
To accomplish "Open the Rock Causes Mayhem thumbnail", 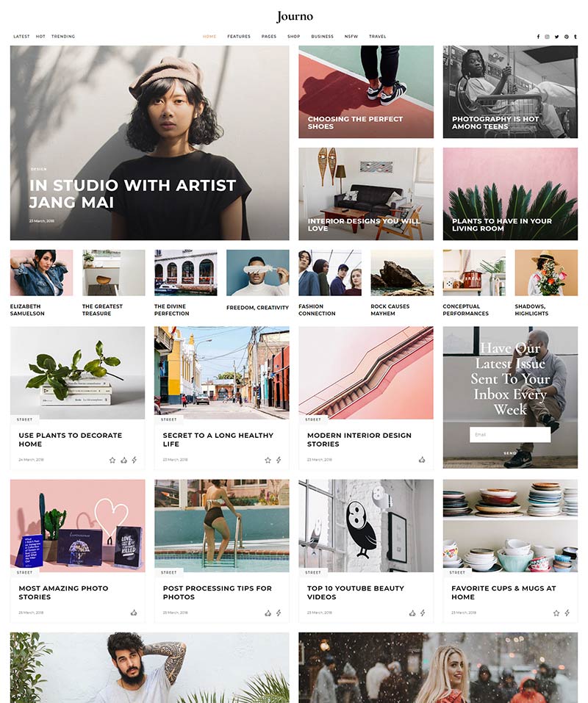I will click(x=402, y=273).
